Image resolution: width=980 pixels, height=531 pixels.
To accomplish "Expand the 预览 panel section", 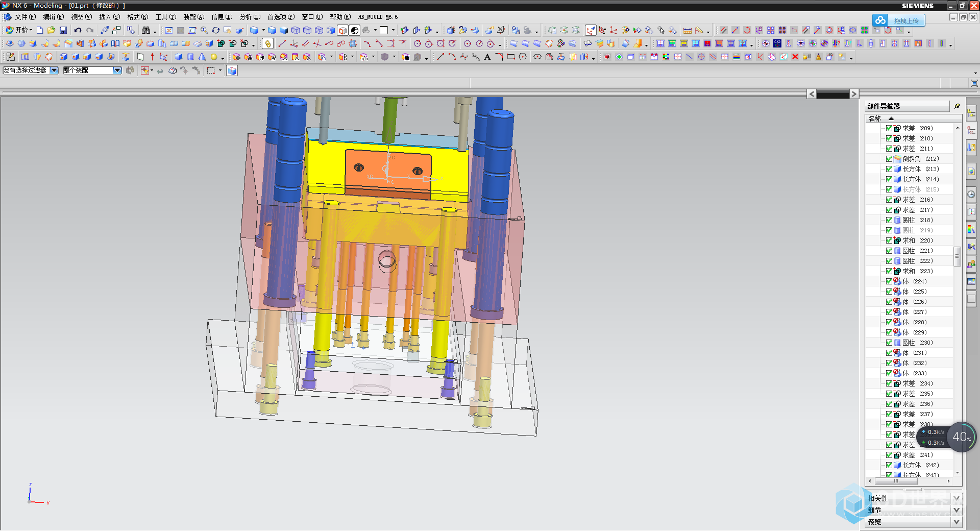I will pyautogui.click(x=957, y=522).
